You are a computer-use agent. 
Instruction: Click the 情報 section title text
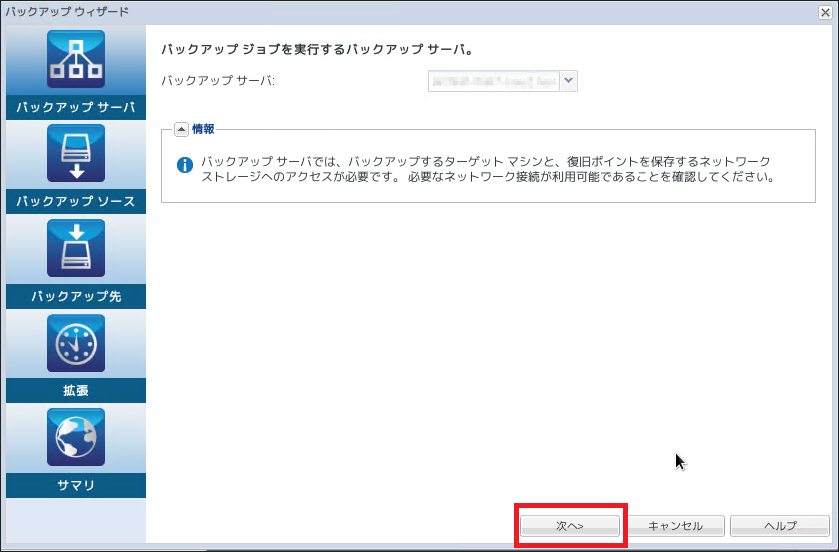click(x=203, y=129)
